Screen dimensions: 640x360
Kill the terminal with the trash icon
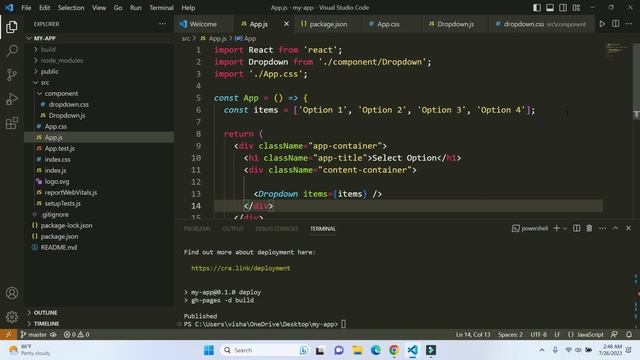coord(589,228)
